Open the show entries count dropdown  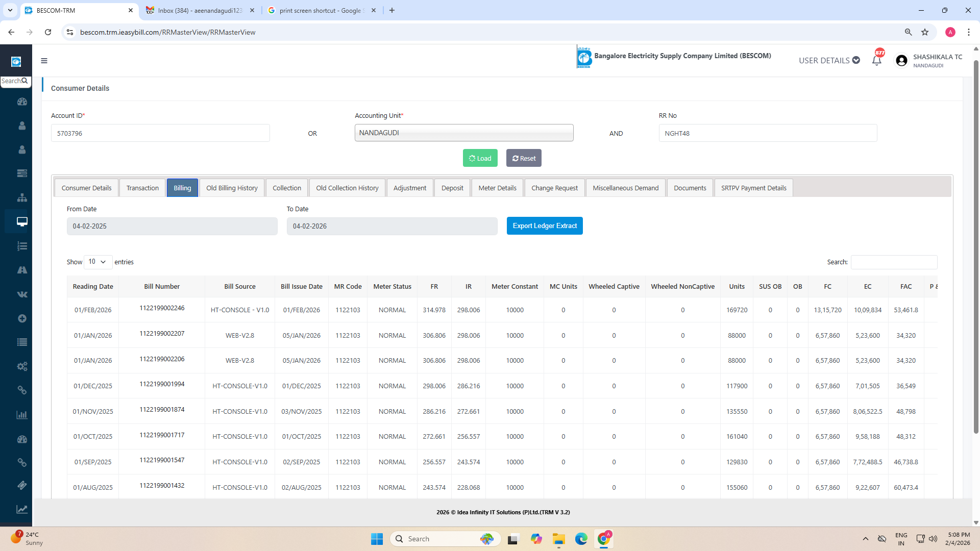(x=97, y=262)
